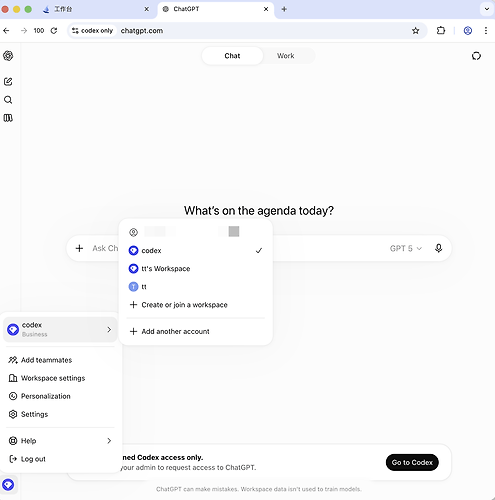
Task: Log out of the account
Action: tap(60, 459)
